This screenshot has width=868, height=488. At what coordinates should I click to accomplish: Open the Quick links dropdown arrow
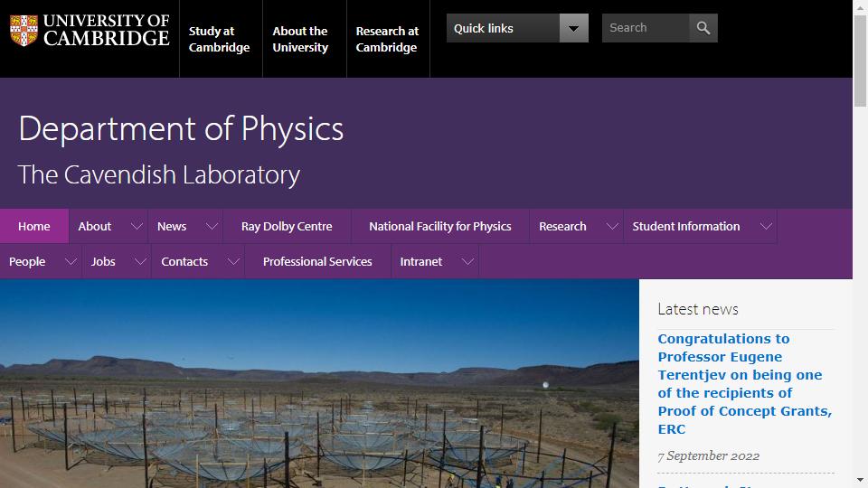point(573,28)
